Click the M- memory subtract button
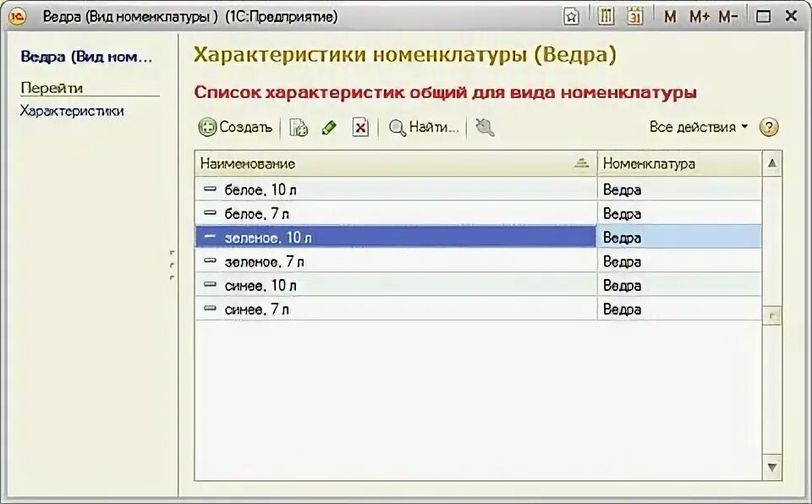Screen dimensions: 812x504 (x=727, y=17)
